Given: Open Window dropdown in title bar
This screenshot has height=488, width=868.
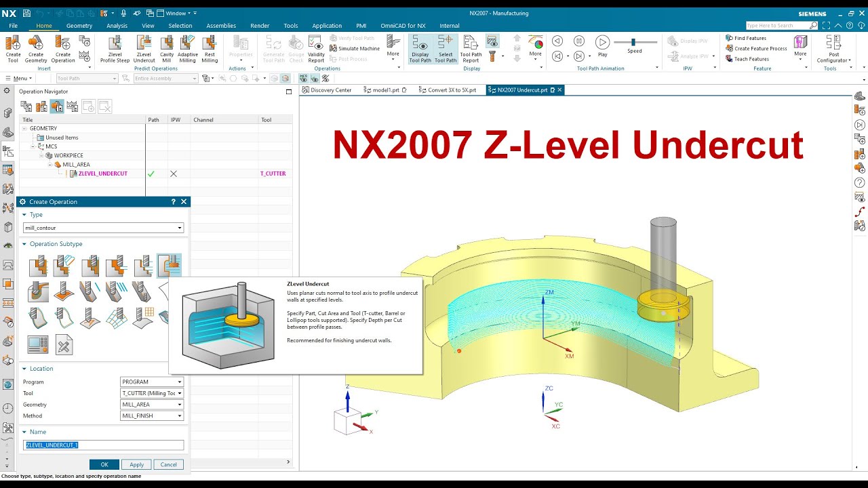Looking at the screenshot, I should [x=176, y=13].
